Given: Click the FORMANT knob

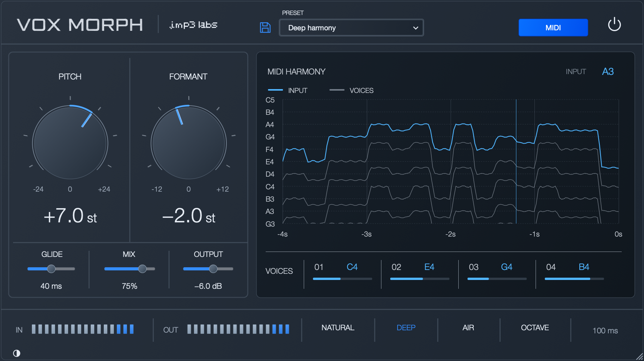Looking at the screenshot, I should (x=188, y=143).
